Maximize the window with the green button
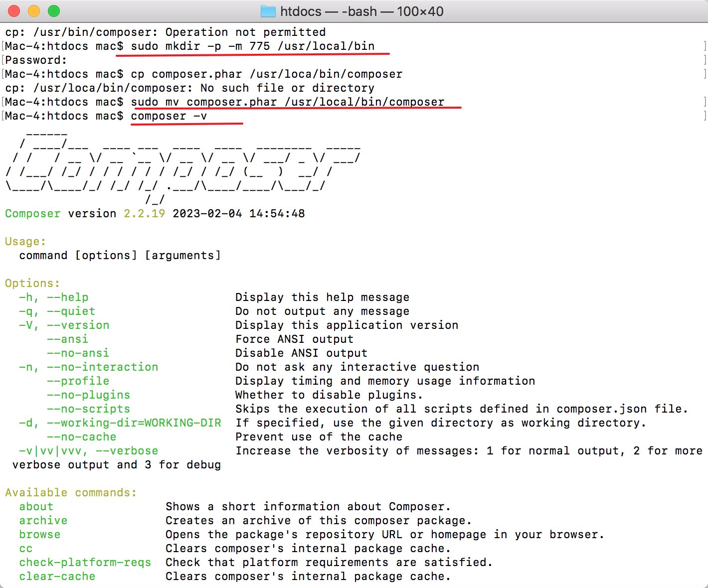This screenshot has width=708, height=588. point(54,11)
